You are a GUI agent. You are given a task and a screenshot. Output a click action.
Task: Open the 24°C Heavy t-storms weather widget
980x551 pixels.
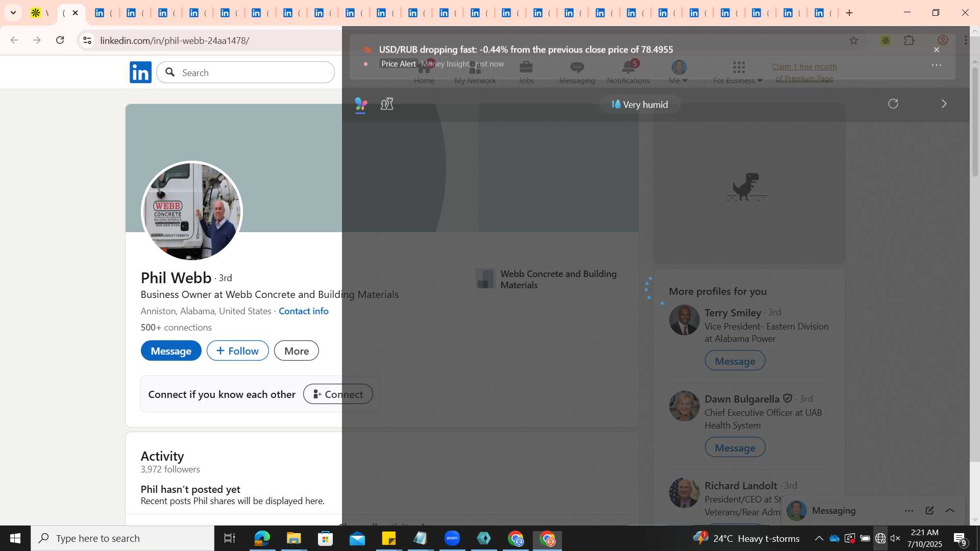click(746, 538)
